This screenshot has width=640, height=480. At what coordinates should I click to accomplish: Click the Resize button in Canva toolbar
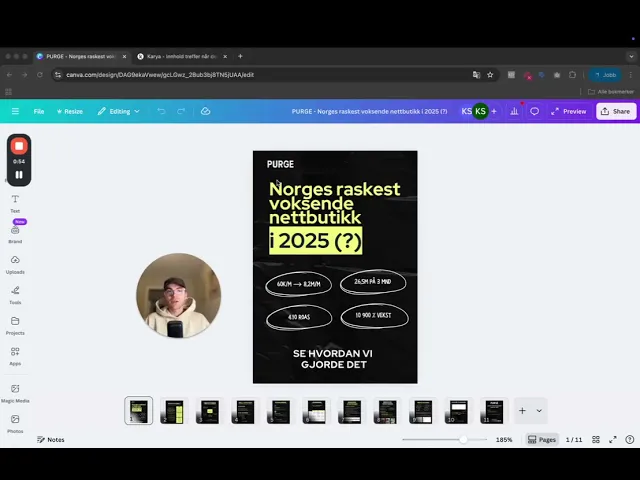pos(70,111)
